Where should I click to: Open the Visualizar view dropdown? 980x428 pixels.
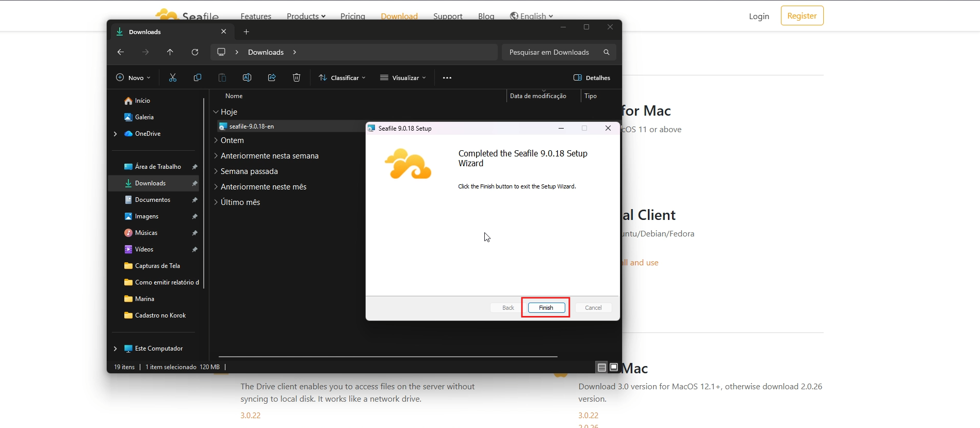coord(403,78)
